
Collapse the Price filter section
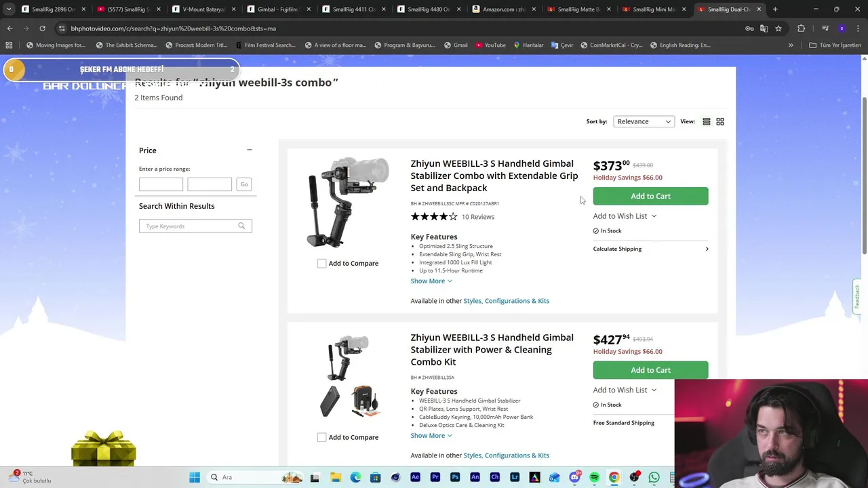coord(249,150)
